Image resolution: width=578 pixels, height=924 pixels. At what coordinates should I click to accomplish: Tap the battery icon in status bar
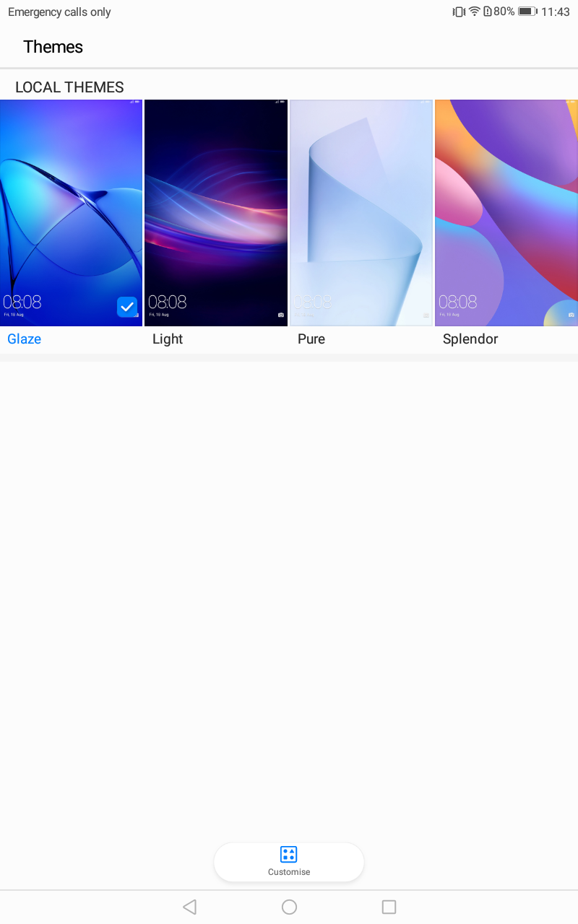[x=527, y=12]
